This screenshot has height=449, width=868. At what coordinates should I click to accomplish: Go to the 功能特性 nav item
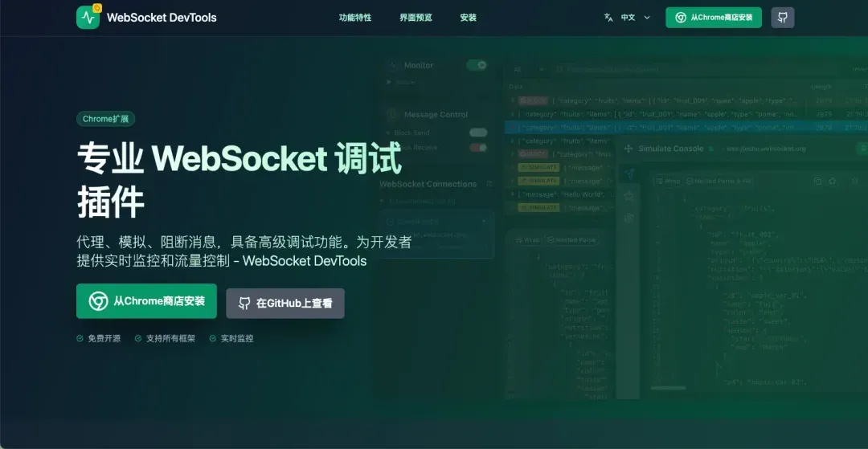(355, 18)
